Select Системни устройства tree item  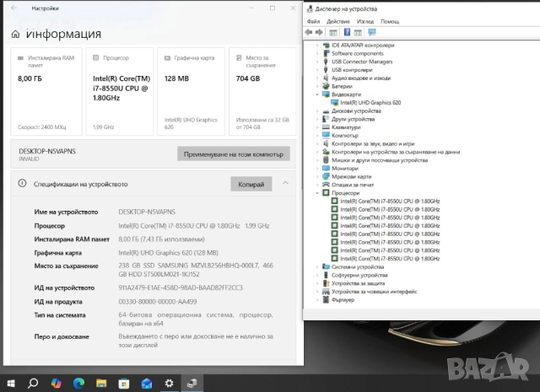[x=358, y=266]
